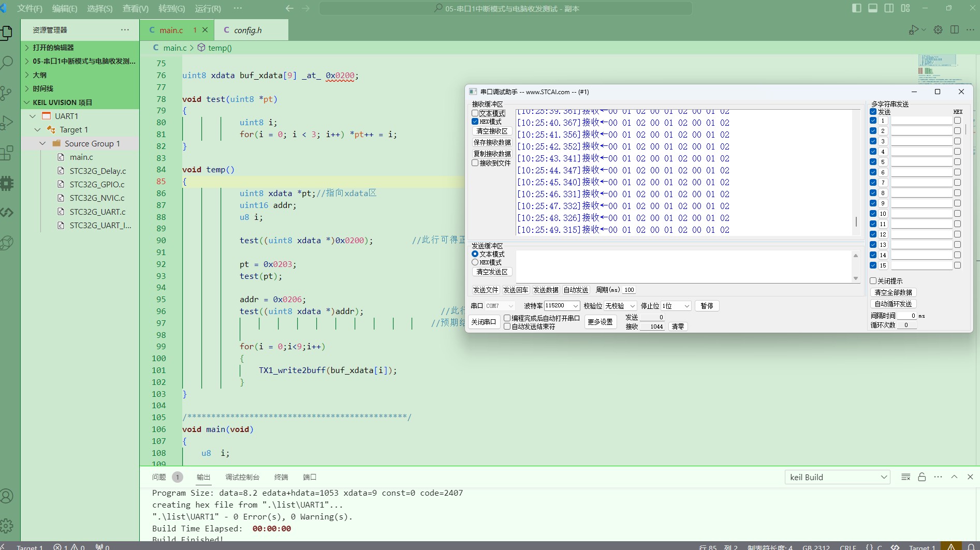
Task: Toggle the bottom panel layout icon
Action: tap(873, 8)
